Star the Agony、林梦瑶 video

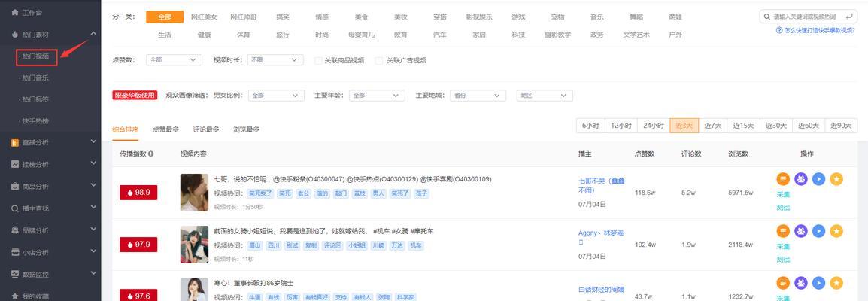click(836, 231)
